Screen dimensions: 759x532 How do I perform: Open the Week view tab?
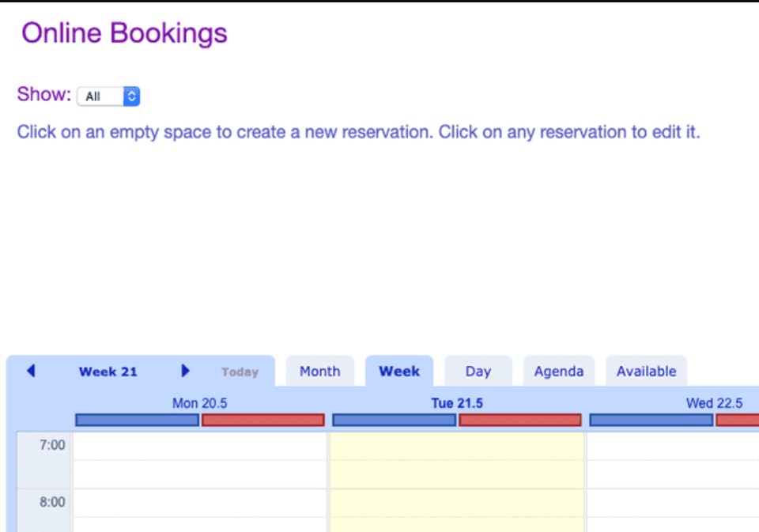point(400,371)
